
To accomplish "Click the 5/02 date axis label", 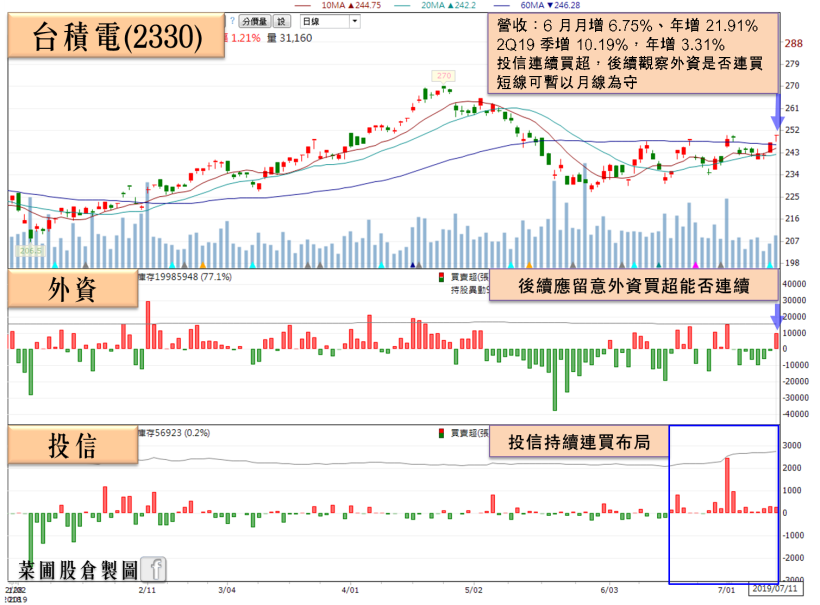I will 473,590.
